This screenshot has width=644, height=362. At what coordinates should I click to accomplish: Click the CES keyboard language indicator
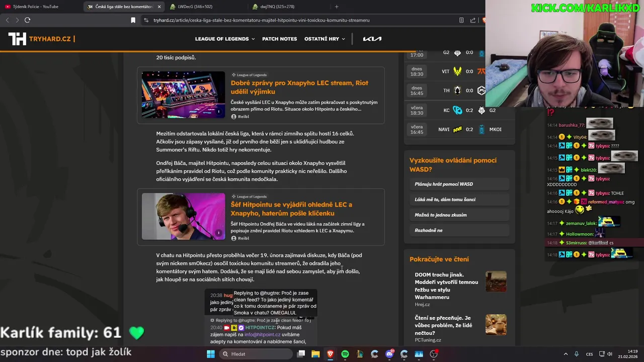tap(589, 354)
